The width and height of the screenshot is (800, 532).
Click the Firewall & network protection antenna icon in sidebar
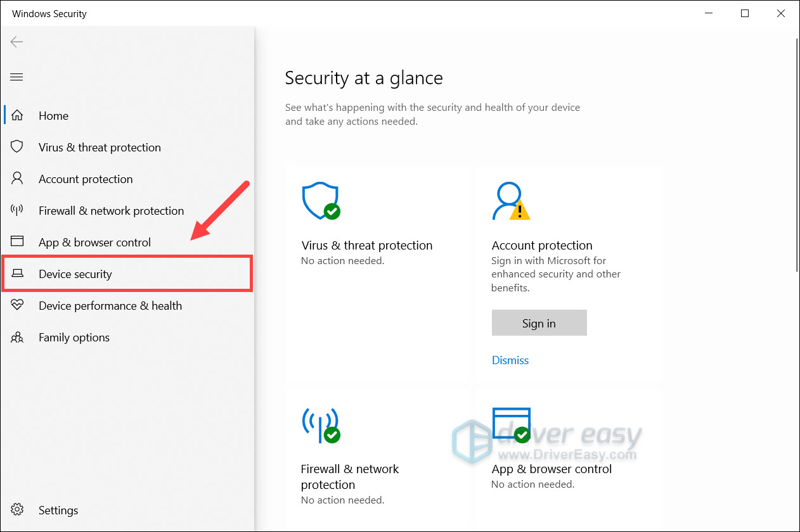(x=17, y=210)
